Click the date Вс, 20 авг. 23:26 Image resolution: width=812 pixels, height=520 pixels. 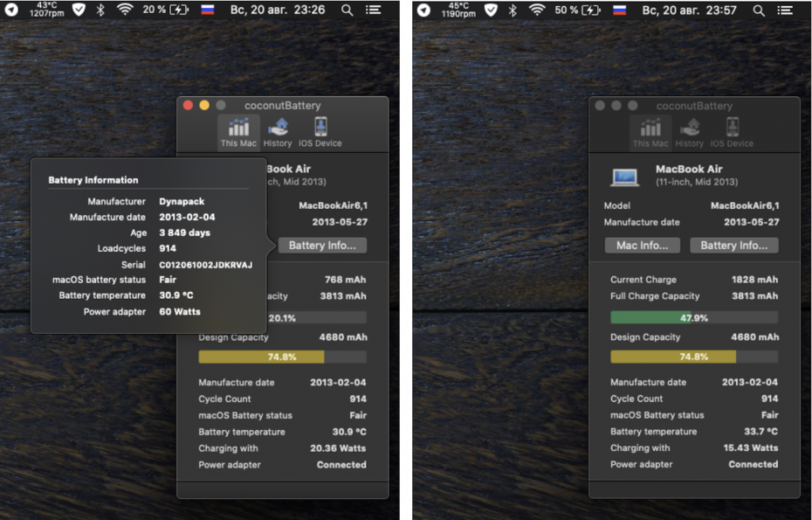click(x=278, y=10)
